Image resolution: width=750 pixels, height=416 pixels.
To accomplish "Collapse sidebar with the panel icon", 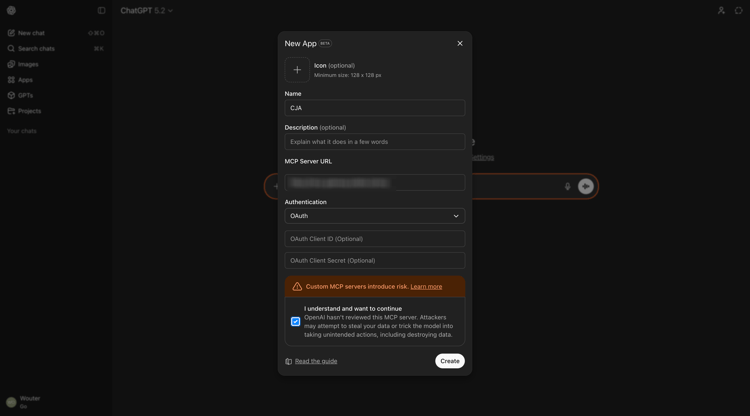I will point(101,10).
